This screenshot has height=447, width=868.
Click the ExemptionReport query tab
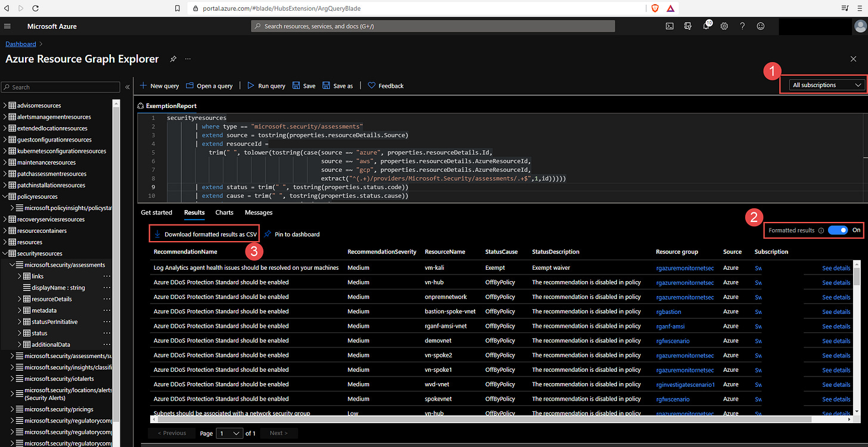167,106
